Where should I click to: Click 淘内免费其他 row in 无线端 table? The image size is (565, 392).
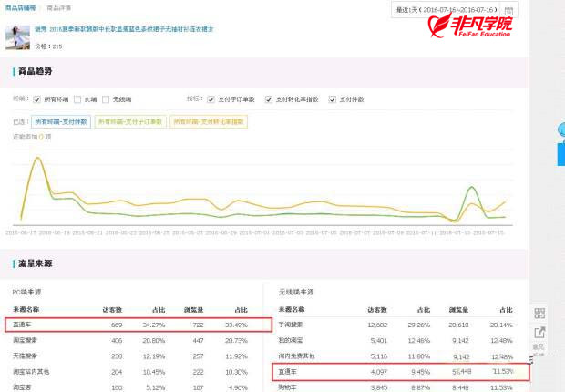pos(395,356)
